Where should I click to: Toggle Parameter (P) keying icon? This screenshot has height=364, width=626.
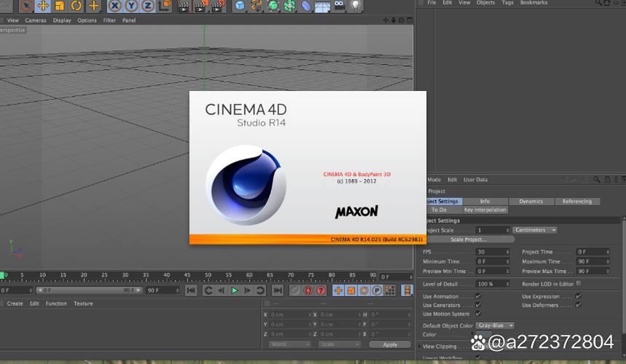[x=377, y=290]
